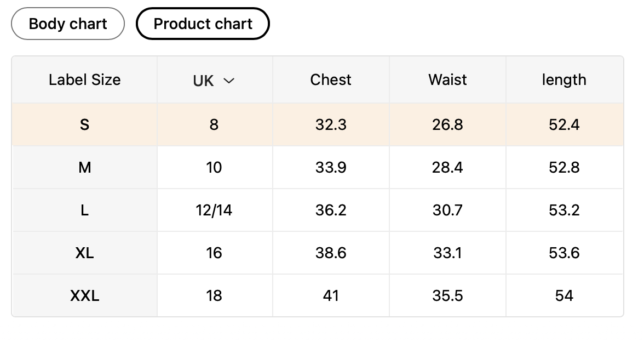
Task: Open the UK size region dropdown
Action: point(214,81)
